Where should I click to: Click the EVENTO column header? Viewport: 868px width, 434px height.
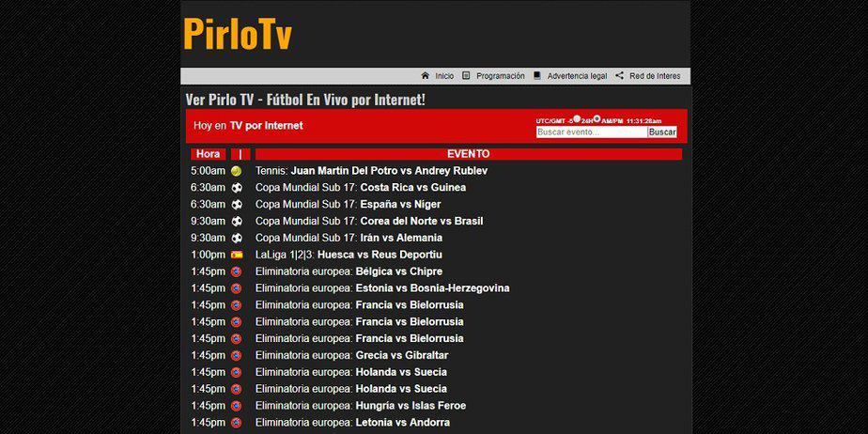469,154
